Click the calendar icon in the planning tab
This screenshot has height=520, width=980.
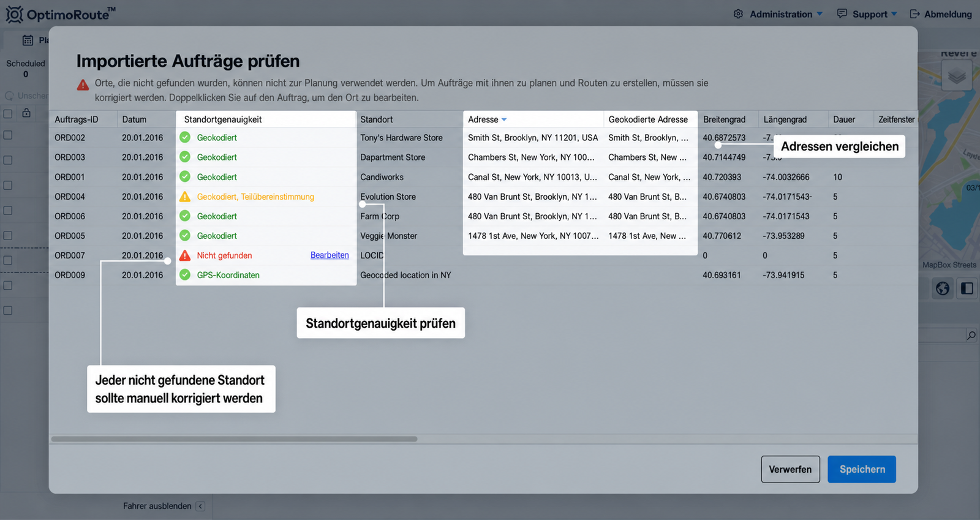(x=28, y=40)
